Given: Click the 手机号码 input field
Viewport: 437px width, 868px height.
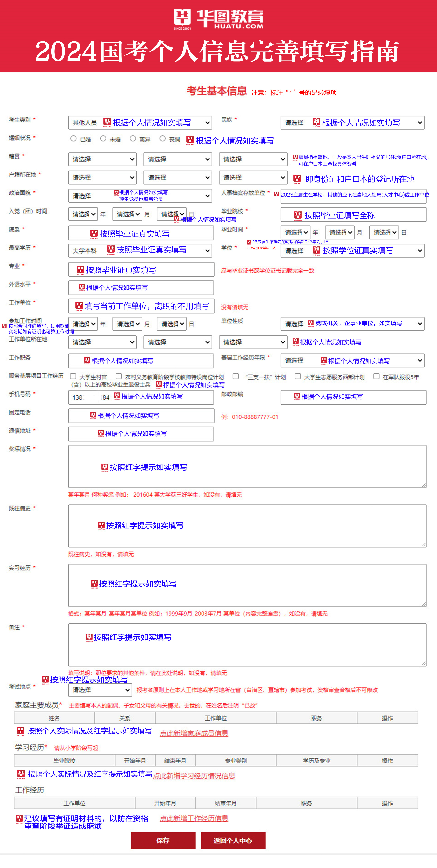Looking at the screenshot, I should pos(141,398).
